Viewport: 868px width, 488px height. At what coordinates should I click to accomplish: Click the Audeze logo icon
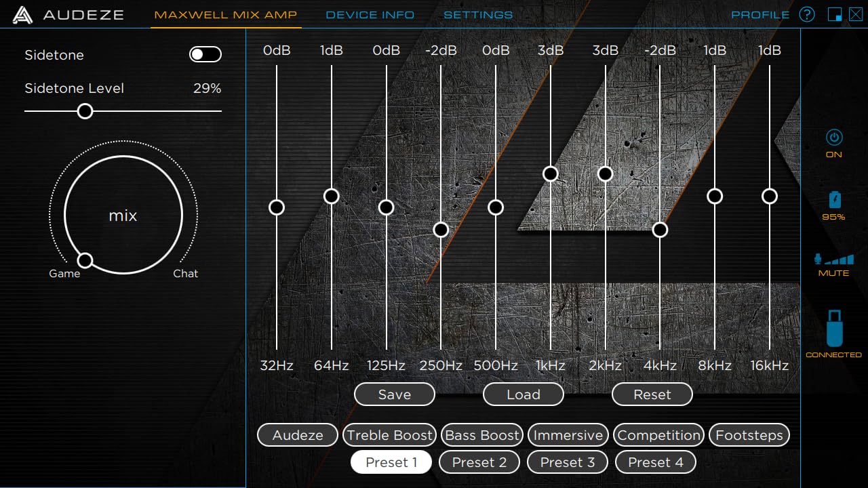point(22,15)
